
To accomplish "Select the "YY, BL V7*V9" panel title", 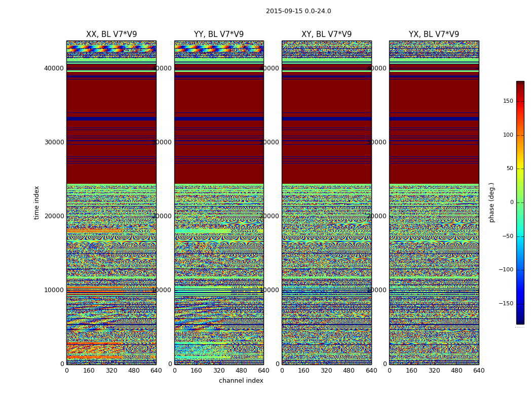I will (x=219, y=34).
